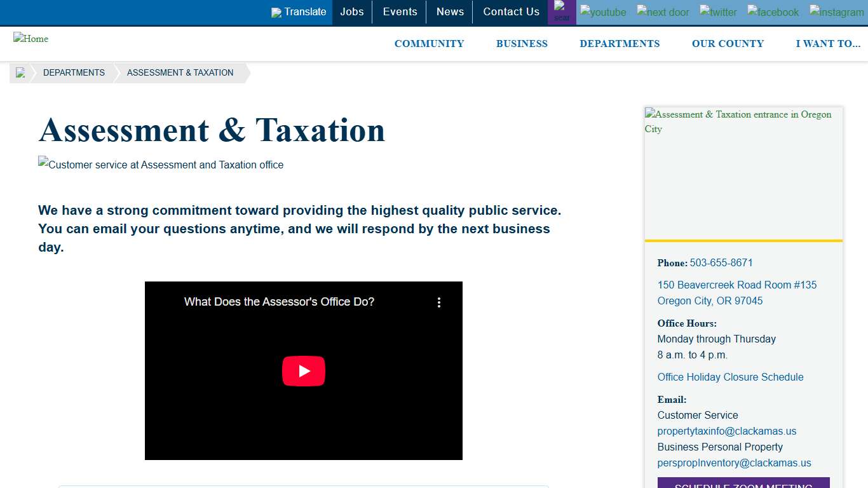Viewport: 868px width, 488px height.
Task: Click the Home logo at top left
Action: tap(31, 39)
